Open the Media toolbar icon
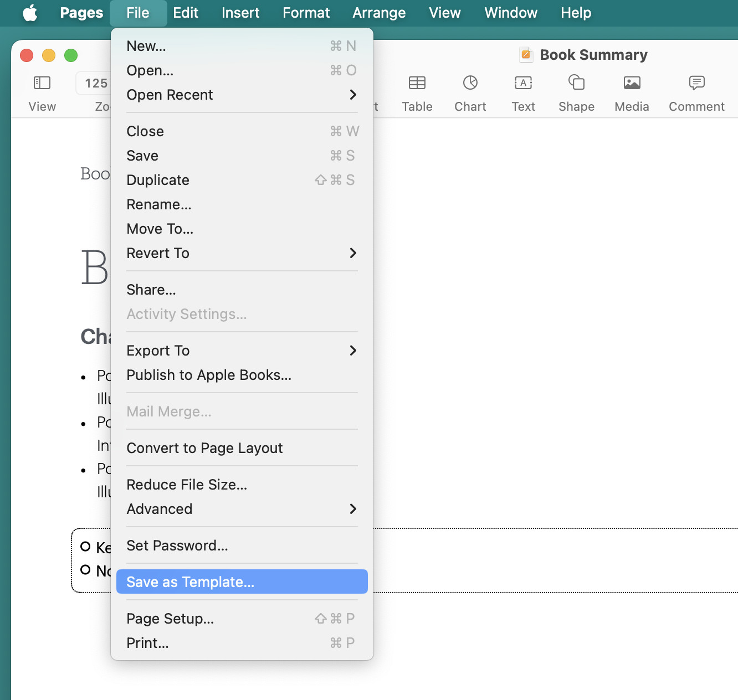738x700 pixels. tap(632, 83)
